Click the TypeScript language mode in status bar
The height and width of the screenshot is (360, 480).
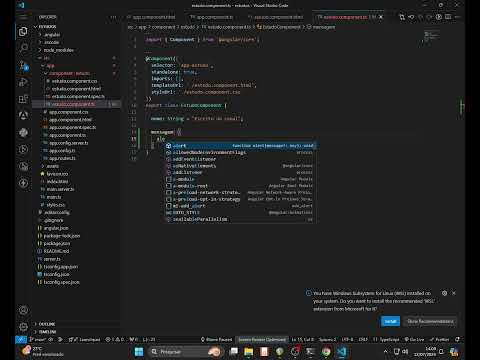386,339
